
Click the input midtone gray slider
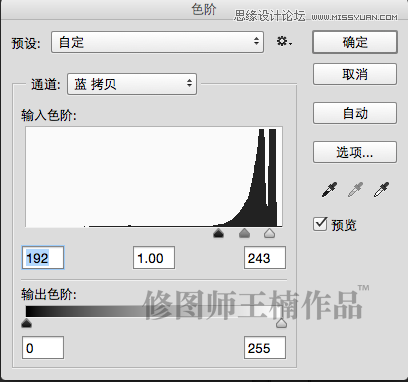[x=244, y=233]
